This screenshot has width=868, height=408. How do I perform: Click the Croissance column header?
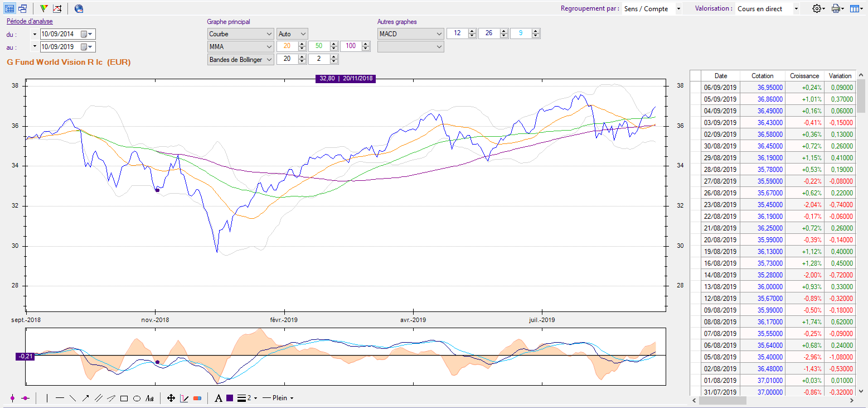pyautogui.click(x=804, y=75)
